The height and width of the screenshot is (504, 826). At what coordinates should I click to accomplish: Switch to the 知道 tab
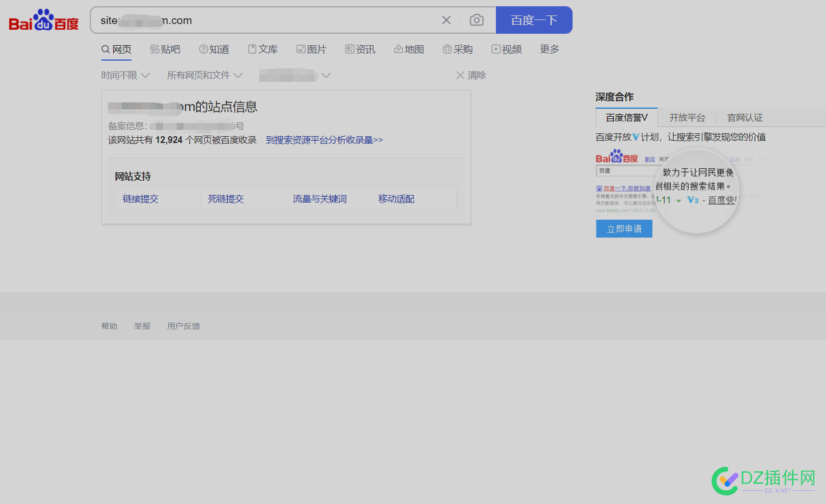214,49
